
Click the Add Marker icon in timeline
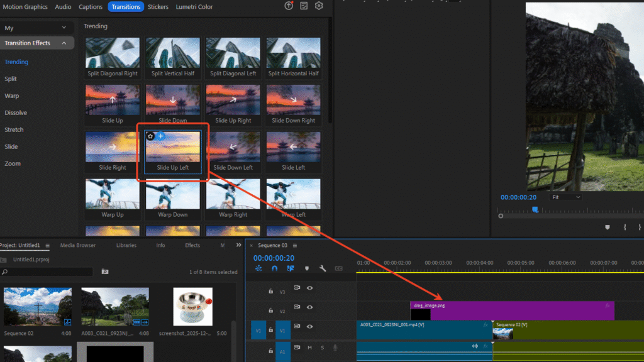tap(306, 268)
